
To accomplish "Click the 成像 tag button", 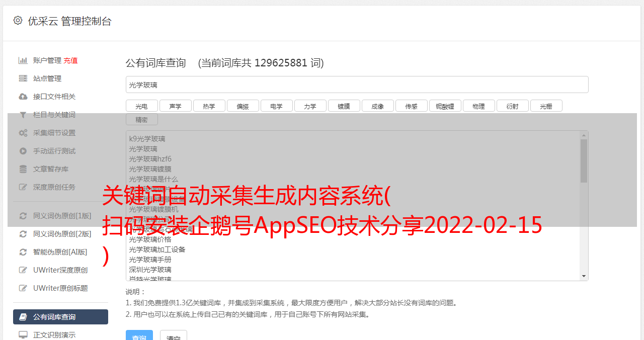I will pos(377,106).
